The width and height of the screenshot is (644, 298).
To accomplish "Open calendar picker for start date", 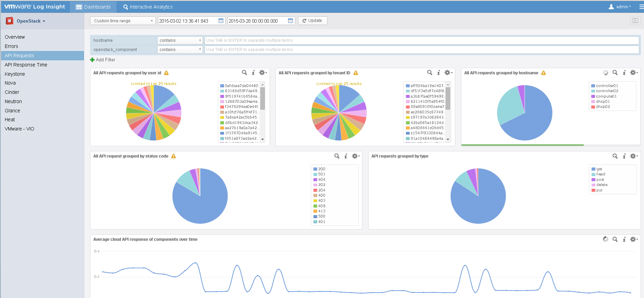I will click(221, 21).
